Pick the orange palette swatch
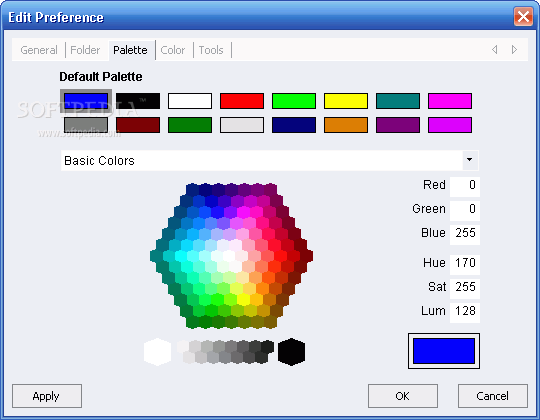Image resolution: width=540 pixels, height=420 pixels. click(346, 125)
